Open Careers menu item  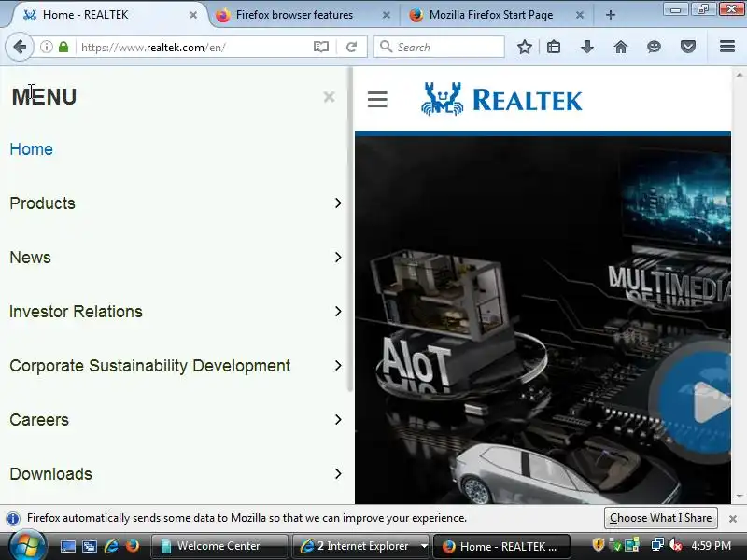[39, 420]
